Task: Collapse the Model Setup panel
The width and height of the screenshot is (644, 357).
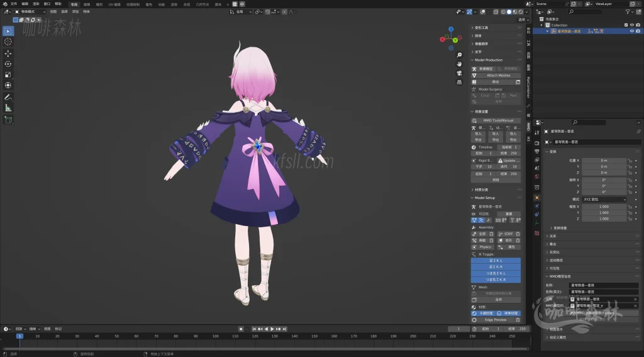Action: 485,198
